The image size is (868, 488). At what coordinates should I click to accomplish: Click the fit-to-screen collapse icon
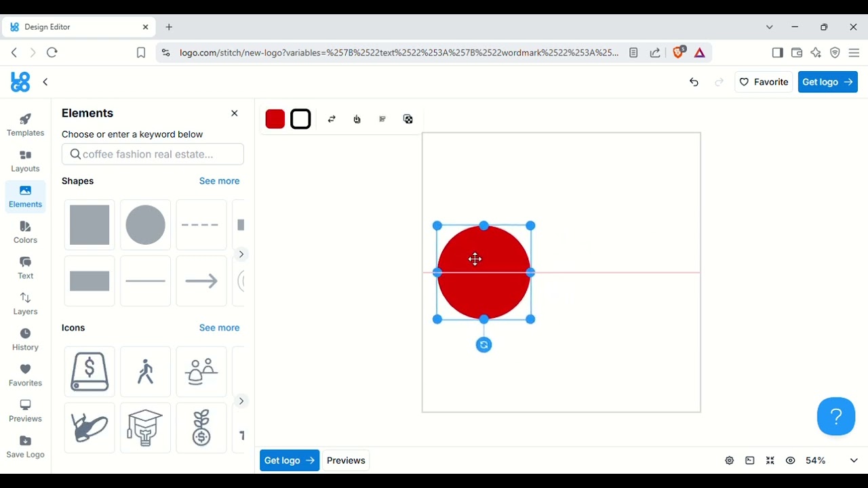(x=770, y=461)
